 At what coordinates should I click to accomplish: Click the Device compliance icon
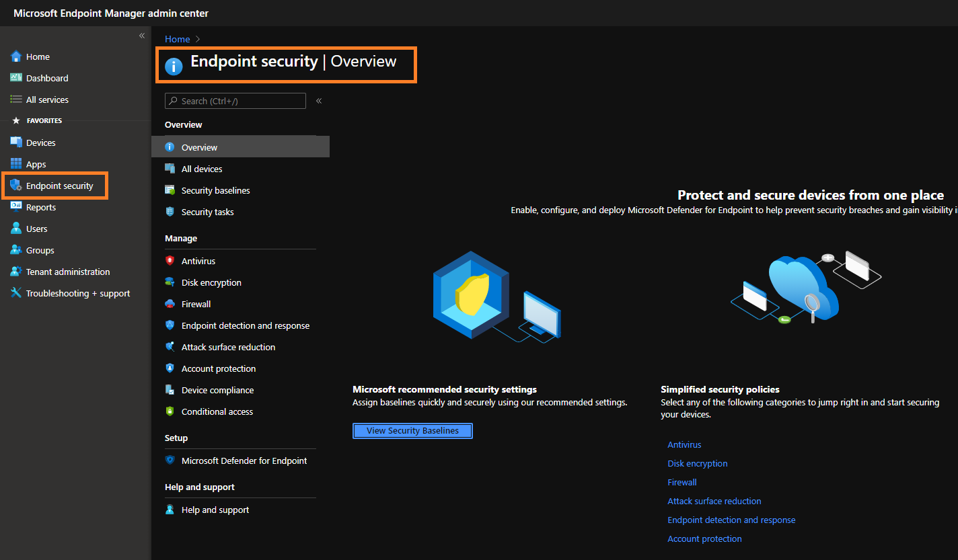point(170,390)
